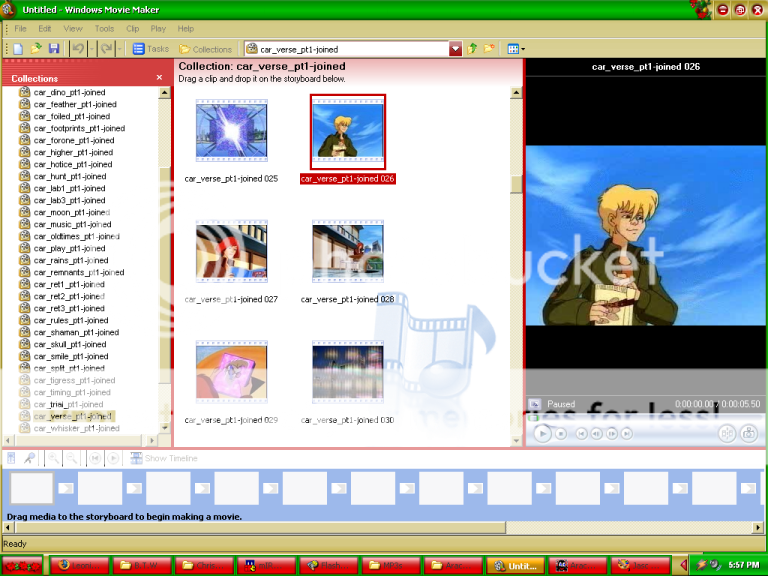Take a picture from preview
Viewport: 768px width, 576px height.
749,433
